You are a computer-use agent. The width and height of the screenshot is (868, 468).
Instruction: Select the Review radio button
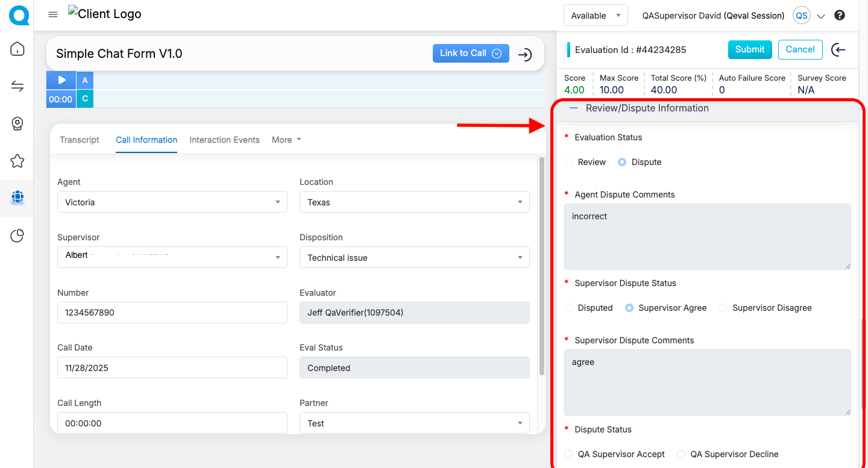569,162
